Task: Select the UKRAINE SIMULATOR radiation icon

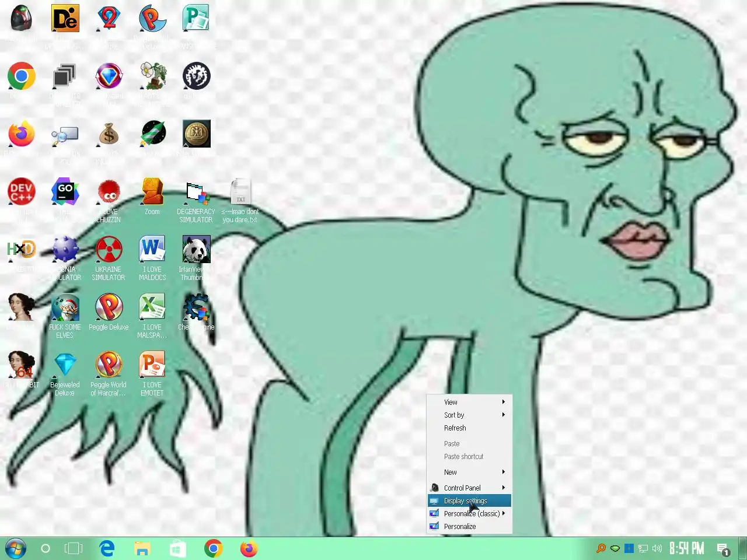Action: (109, 250)
